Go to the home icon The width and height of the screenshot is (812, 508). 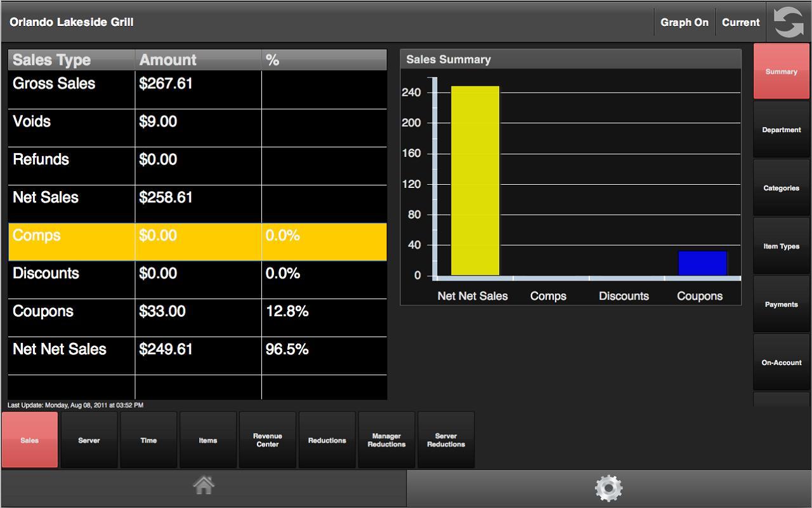click(204, 486)
